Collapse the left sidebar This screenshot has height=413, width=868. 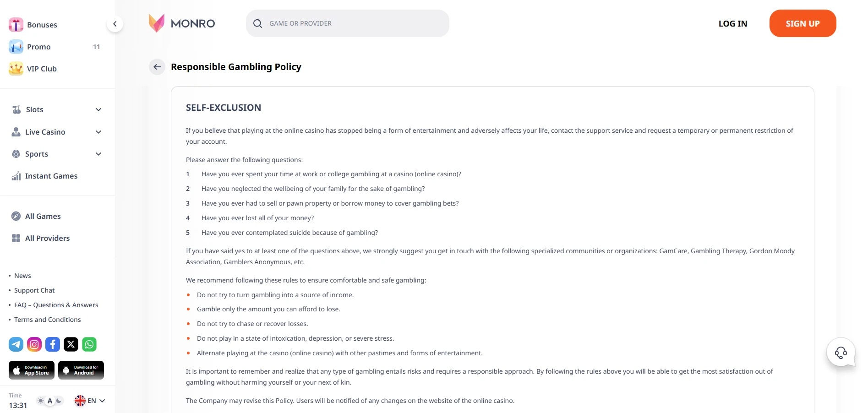click(x=115, y=24)
